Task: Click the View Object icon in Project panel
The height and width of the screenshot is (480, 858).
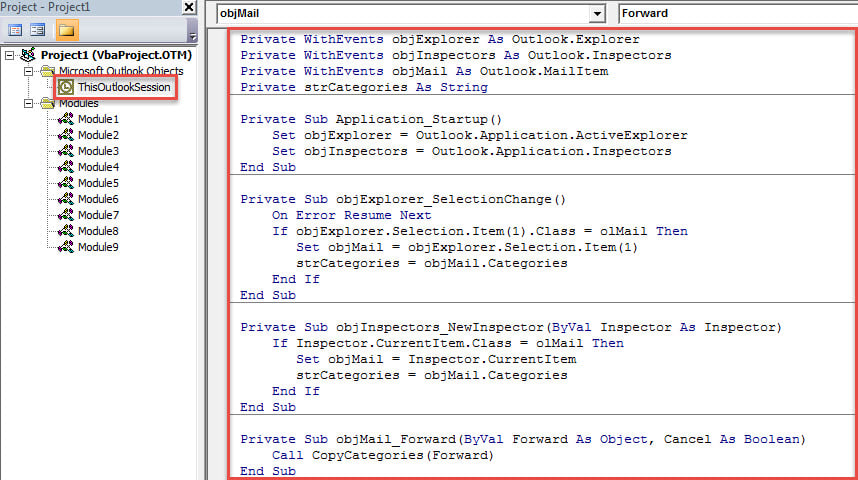Action: coord(37,31)
